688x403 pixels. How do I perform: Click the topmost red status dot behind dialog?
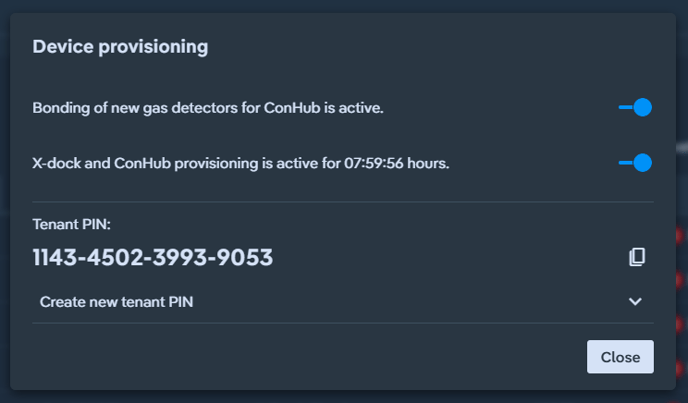(679, 236)
